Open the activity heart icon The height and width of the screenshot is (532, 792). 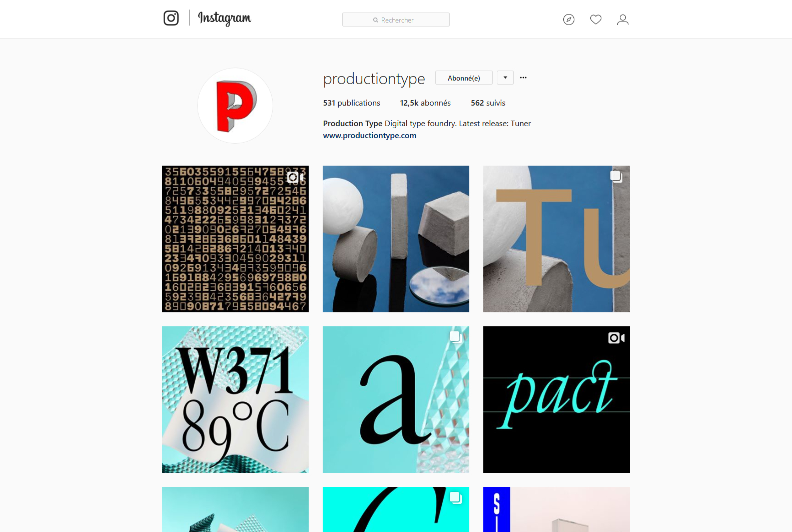596,20
